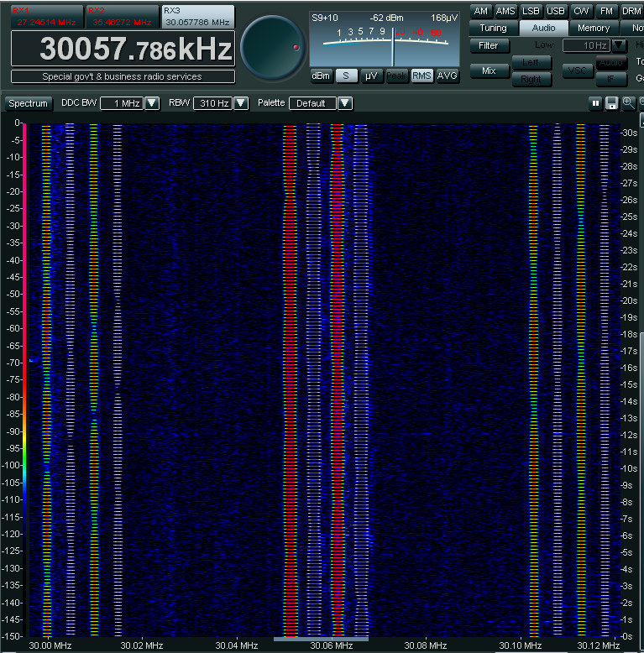Turn the round tuning knob
This screenshot has height=653, width=644.
pos(273,47)
